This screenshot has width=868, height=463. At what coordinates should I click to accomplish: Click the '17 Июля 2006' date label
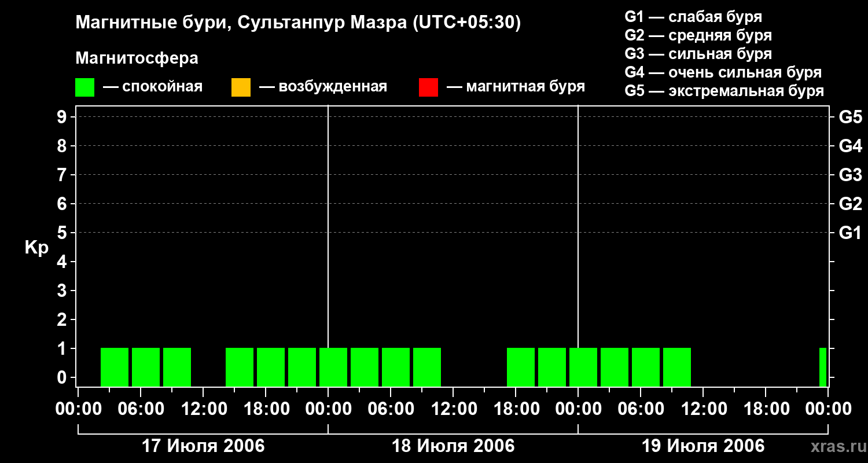203,446
